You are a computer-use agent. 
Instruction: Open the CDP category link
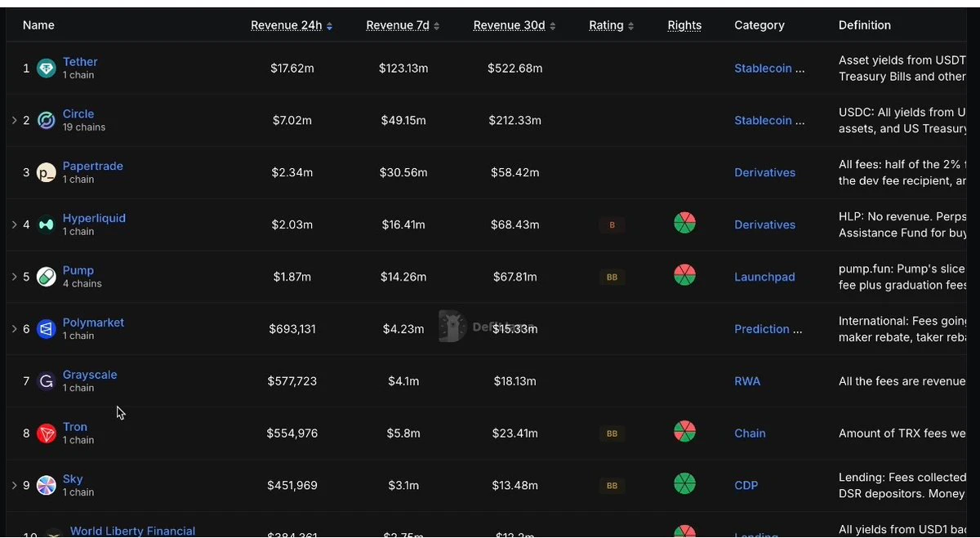point(746,486)
